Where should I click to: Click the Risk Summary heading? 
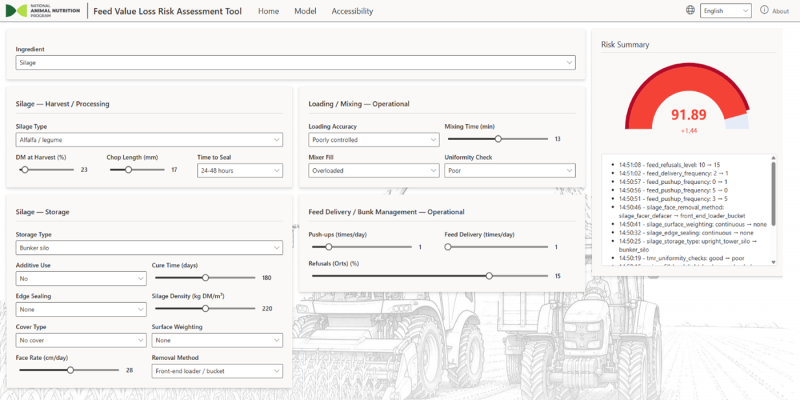click(625, 44)
